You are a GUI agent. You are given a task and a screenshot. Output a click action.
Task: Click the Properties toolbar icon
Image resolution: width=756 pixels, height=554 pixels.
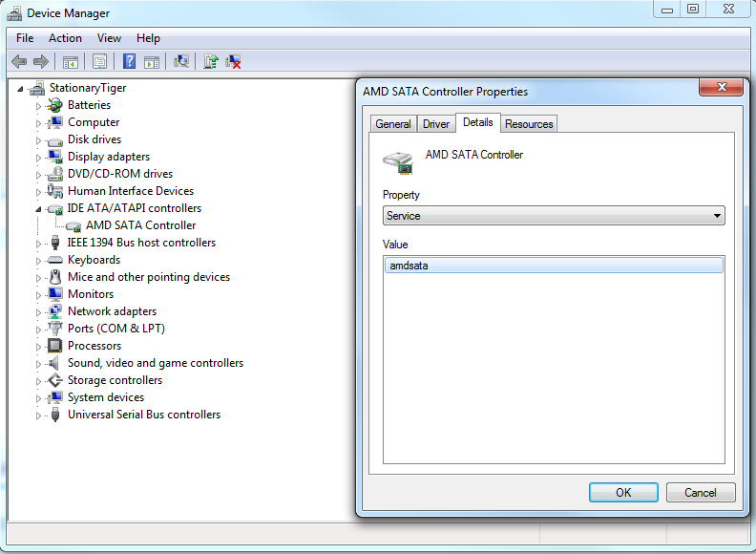(x=100, y=61)
